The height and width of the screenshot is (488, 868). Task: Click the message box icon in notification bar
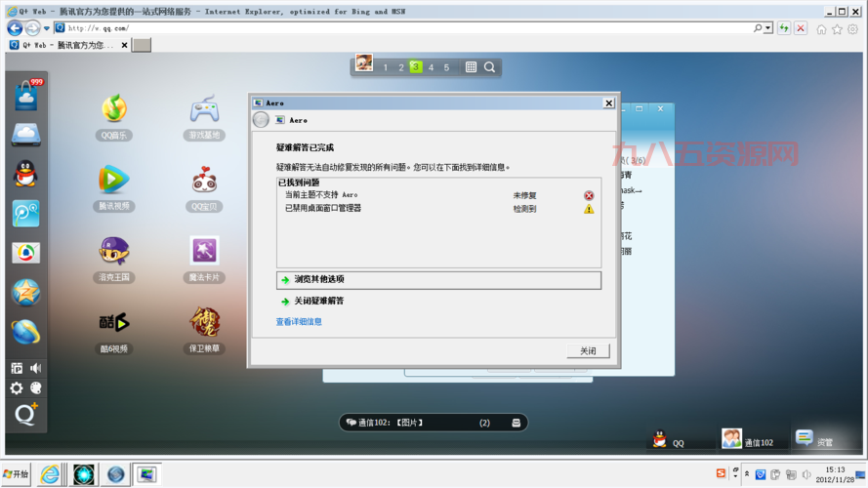coord(516,423)
